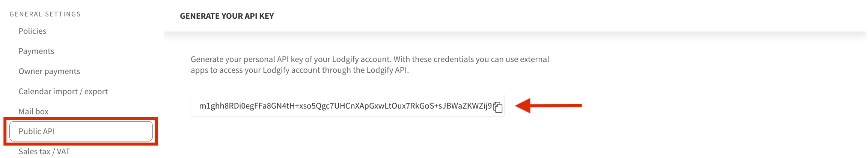This screenshot has height=158, width=868.
Task: Click the GENERATE YOUR API KEY heading
Action: pyautogui.click(x=227, y=16)
